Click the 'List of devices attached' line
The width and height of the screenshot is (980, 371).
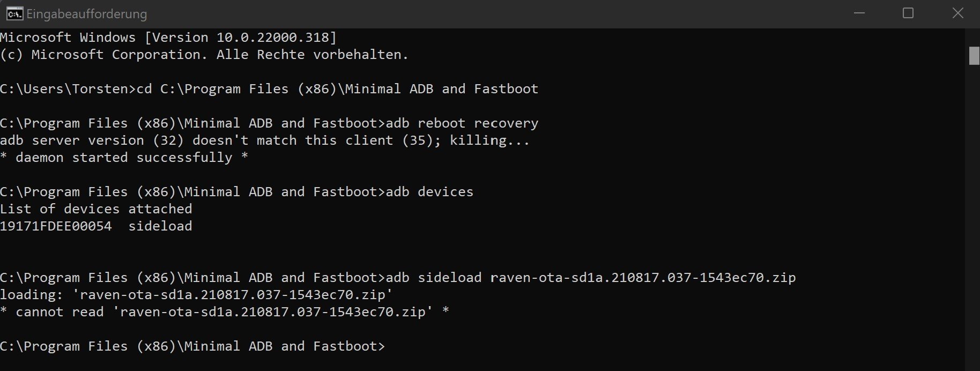(96, 209)
